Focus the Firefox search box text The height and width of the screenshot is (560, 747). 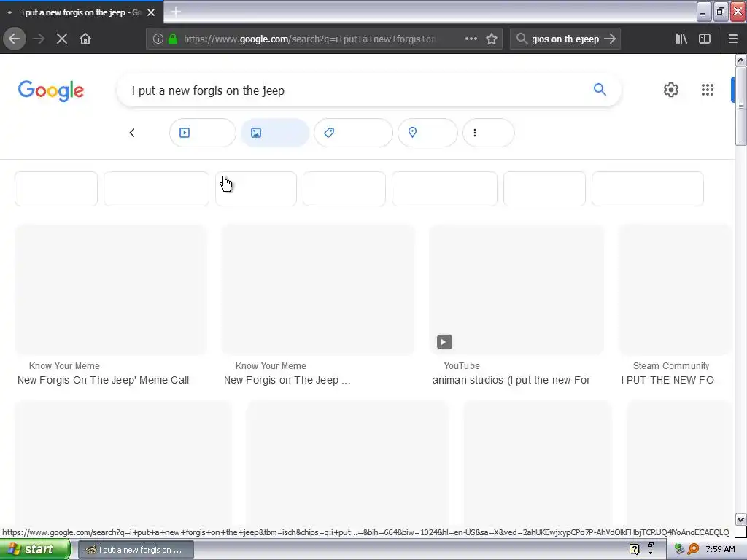tap(565, 39)
